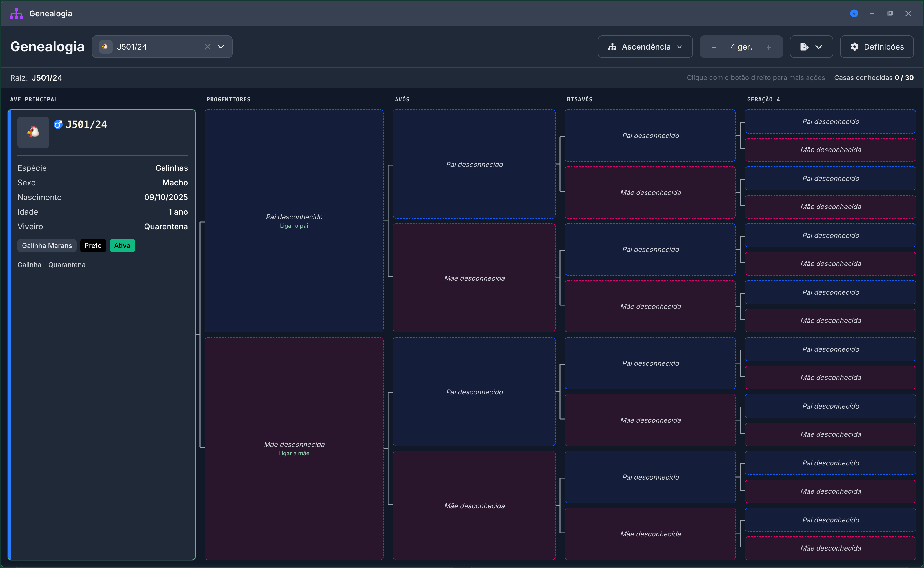The image size is (924, 568).
Task: Click the AVÓS column header
Action: (402, 99)
